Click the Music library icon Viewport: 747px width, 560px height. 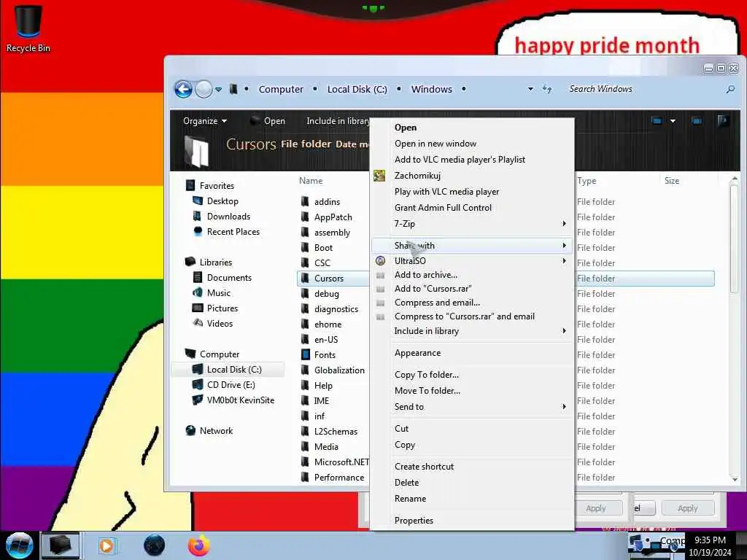coord(197,293)
